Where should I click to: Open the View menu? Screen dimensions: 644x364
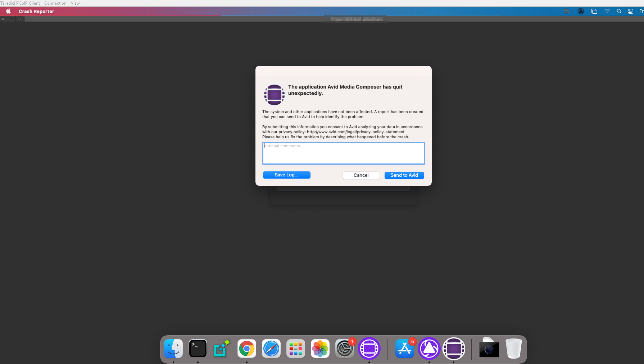tap(75, 3)
